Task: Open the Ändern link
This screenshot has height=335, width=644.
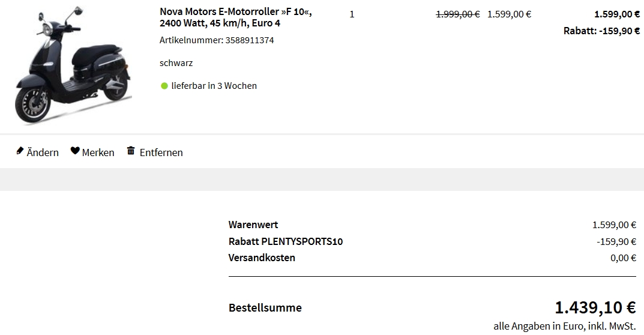Action: 43,152
